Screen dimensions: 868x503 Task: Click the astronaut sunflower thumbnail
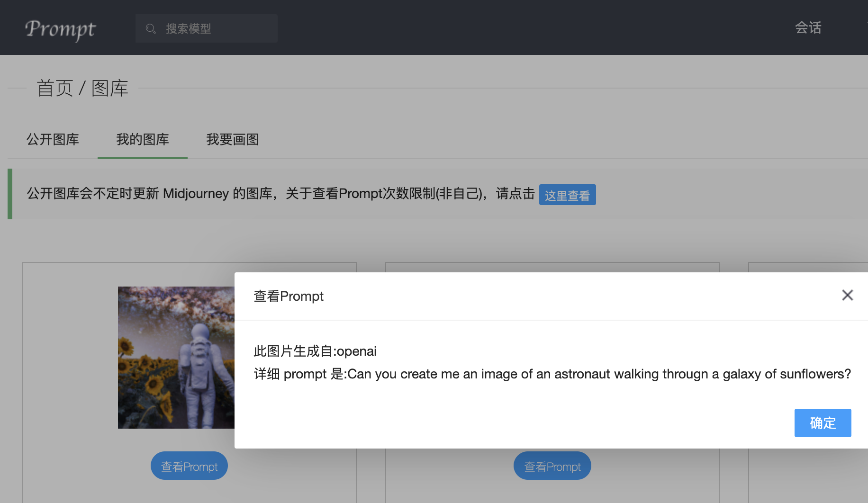[x=176, y=358]
